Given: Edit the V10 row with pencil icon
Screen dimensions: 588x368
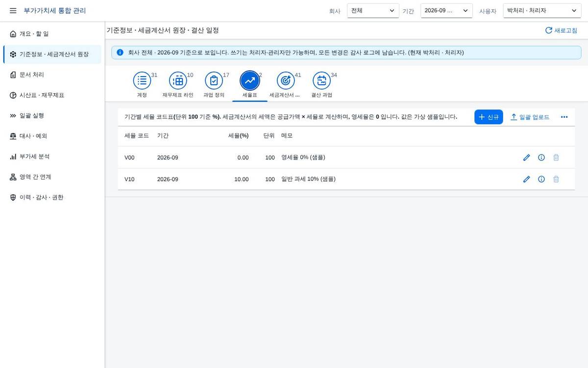Looking at the screenshot, I should click(527, 179).
